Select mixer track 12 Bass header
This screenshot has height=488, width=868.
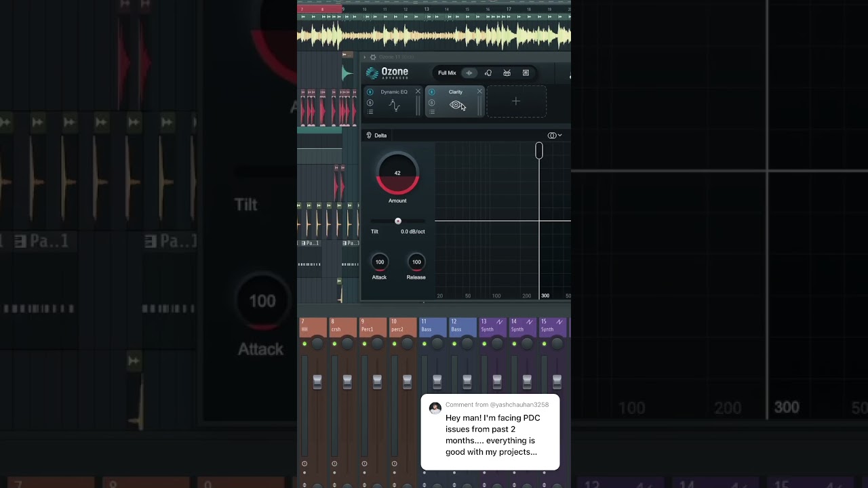[x=462, y=326]
